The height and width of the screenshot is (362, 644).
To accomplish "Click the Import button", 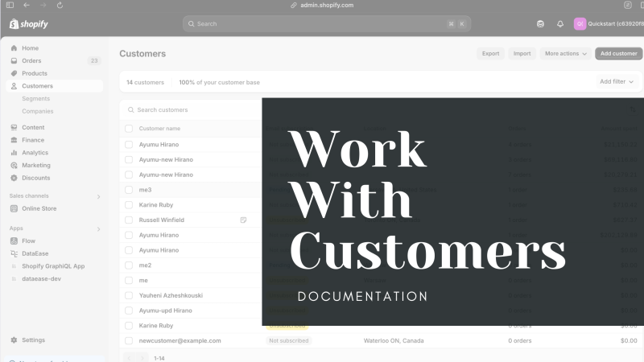I will [x=522, y=53].
